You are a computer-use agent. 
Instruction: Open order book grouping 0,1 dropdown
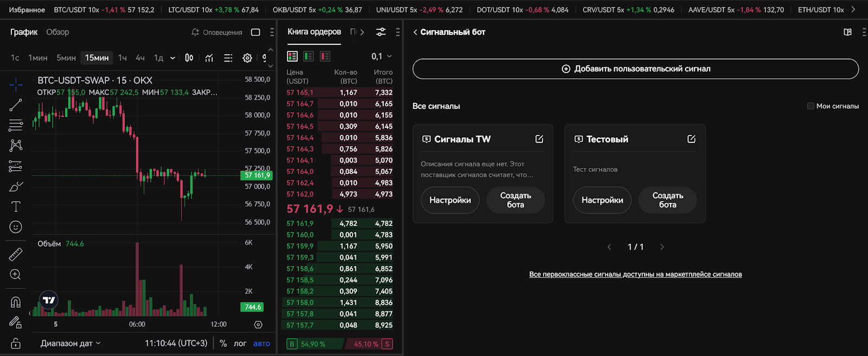coord(381,56)
